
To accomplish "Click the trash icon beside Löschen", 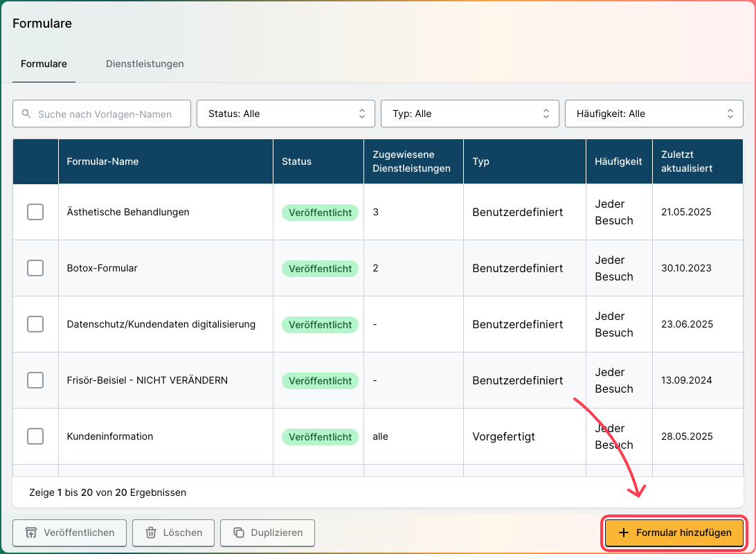I will coord(151,533).
